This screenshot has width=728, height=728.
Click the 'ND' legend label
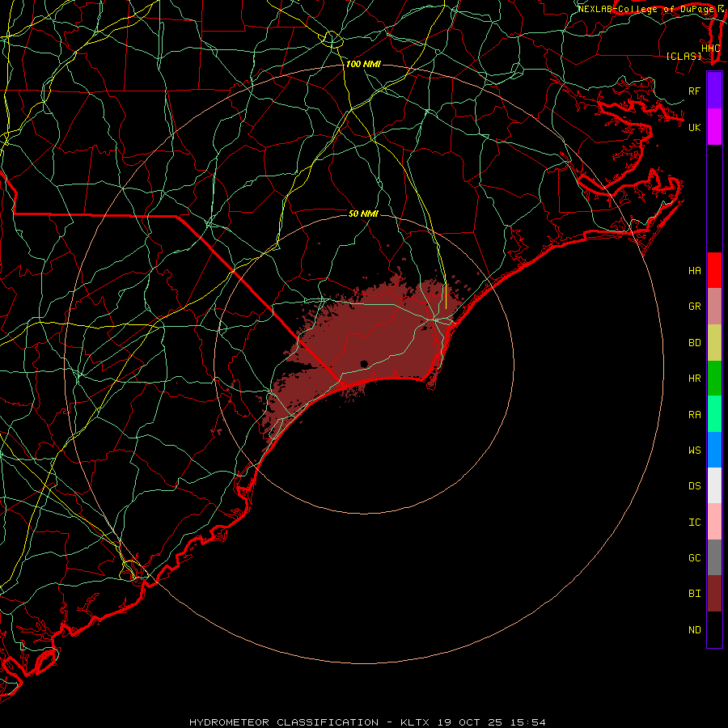point(695,629)
